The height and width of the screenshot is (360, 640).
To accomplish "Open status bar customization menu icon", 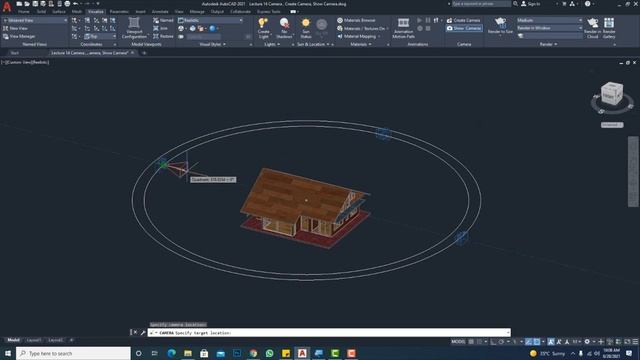I will coord(635,342).
